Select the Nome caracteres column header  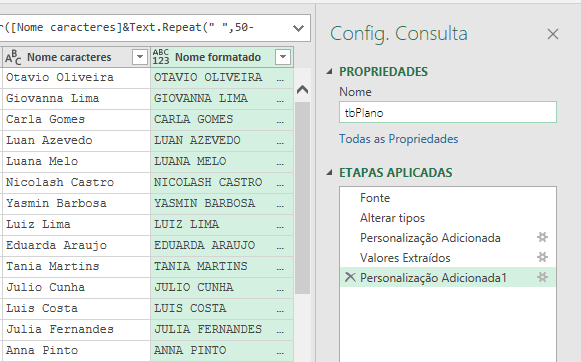pyautogui.click(x=76, y=57)
